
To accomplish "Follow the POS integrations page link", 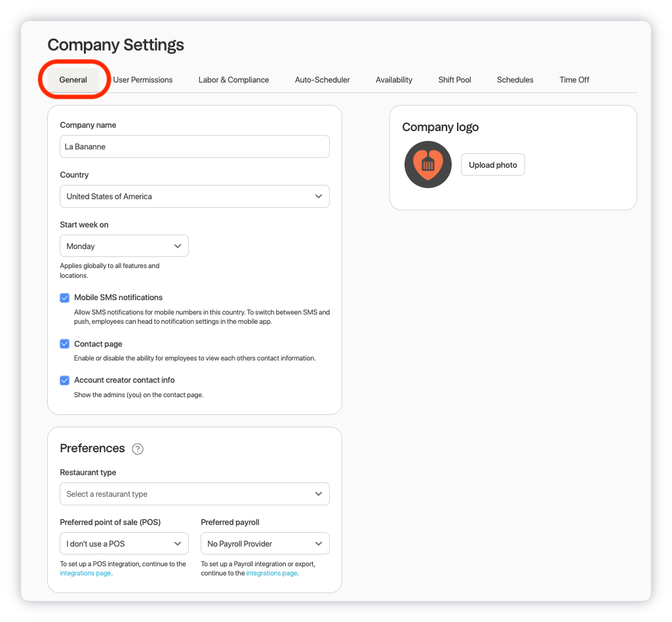I will (85, 573).
